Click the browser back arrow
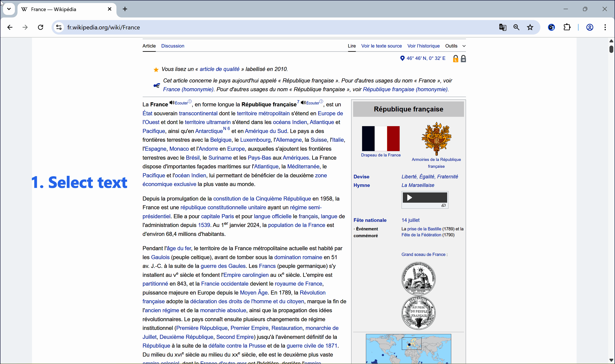Image resolution: width=615 pixels, height=364 pixels. click(10, 27)
